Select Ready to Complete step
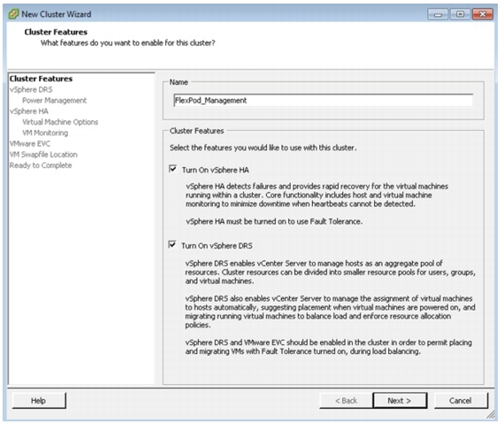Screen dimensions: 504x424 [41, 166]
